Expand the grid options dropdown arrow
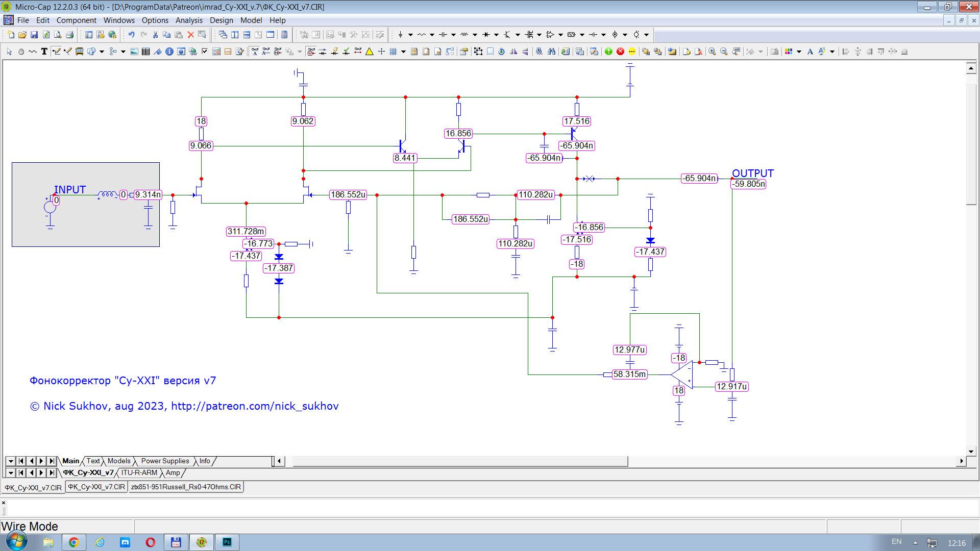 (x=403, y=52)
